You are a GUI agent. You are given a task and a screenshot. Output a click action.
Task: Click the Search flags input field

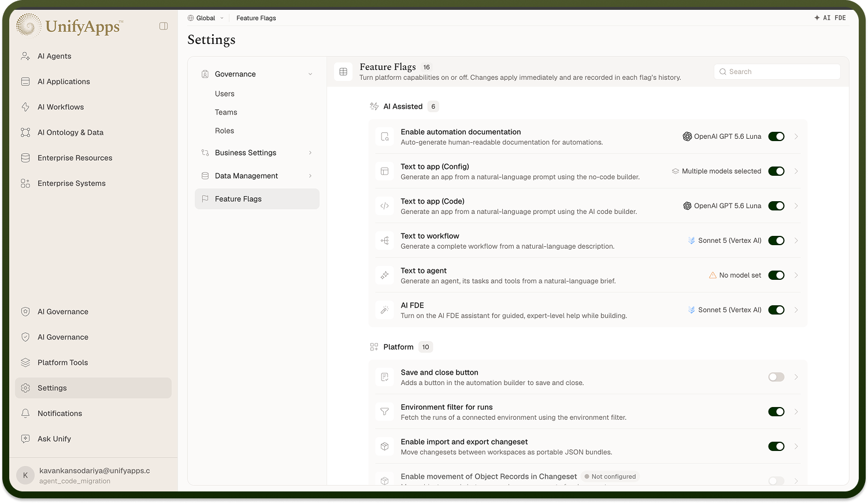click(x=777, y=72)
